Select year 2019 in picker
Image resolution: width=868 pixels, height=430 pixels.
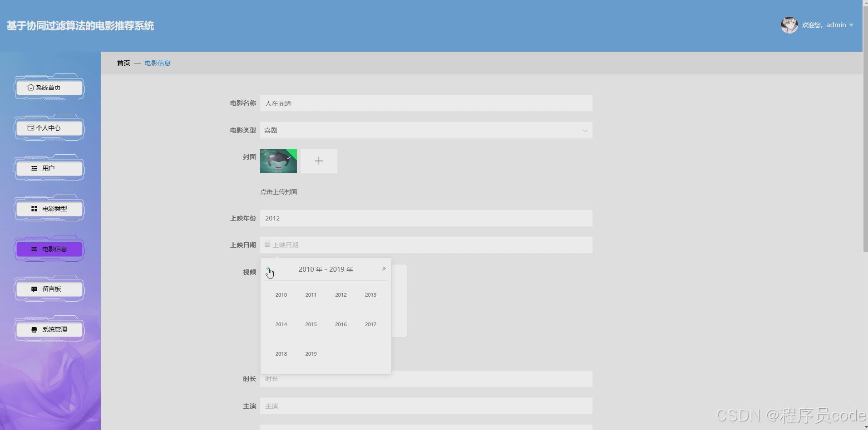[x=311, y=354]
